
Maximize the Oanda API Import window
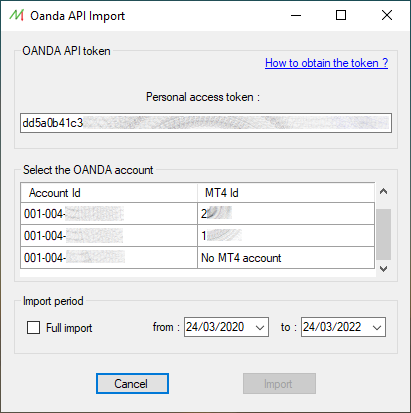tap(341, 15)
